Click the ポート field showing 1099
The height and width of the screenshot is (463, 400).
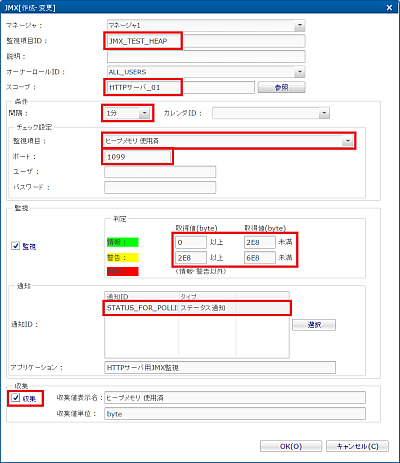tap(138, 157)
